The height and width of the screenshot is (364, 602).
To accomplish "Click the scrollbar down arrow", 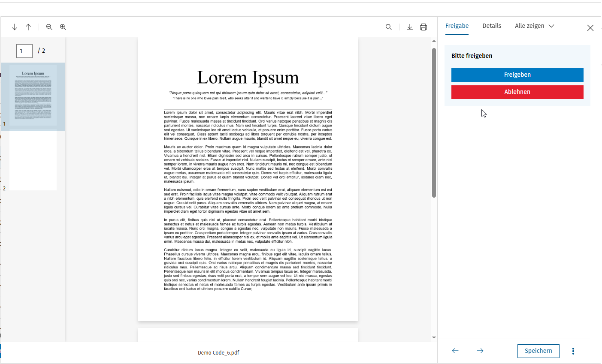I will coord(434,337).
